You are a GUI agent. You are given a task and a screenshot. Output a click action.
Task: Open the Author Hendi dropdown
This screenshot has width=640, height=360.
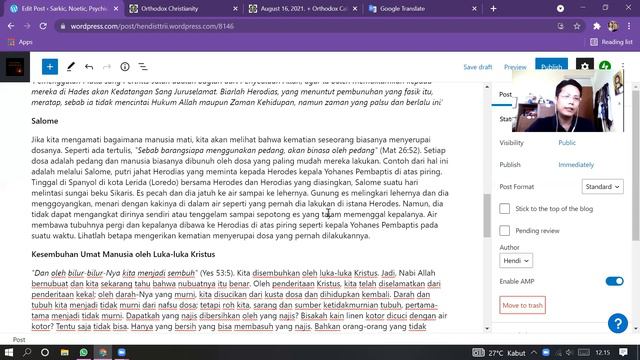(x=516, y=260)
